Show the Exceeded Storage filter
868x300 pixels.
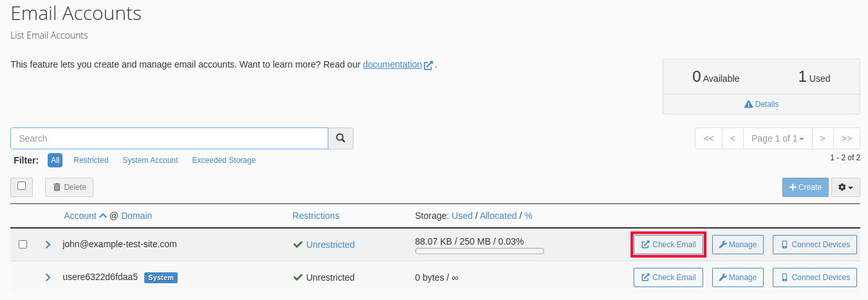point(223,160)
